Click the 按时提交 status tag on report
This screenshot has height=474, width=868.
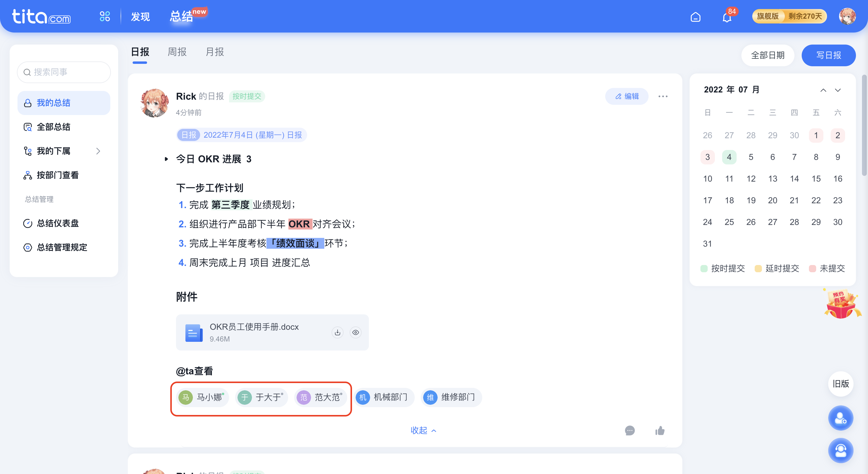point(247,96)
